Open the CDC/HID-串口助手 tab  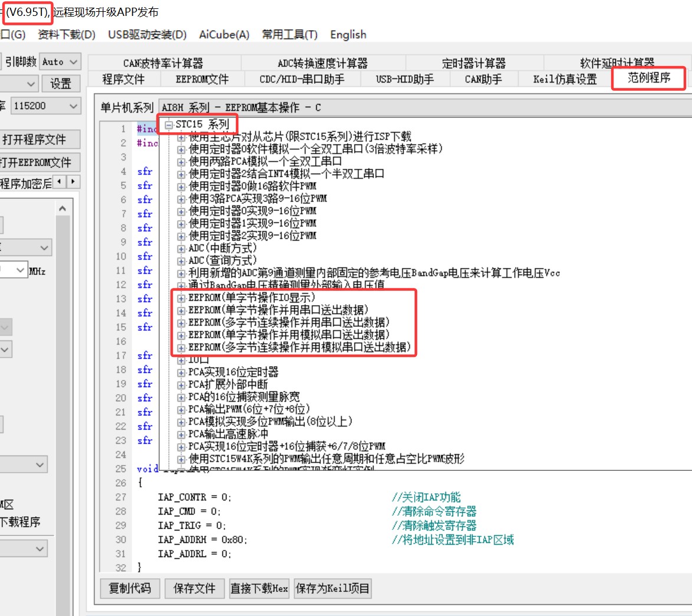click(x=302, y=80)
